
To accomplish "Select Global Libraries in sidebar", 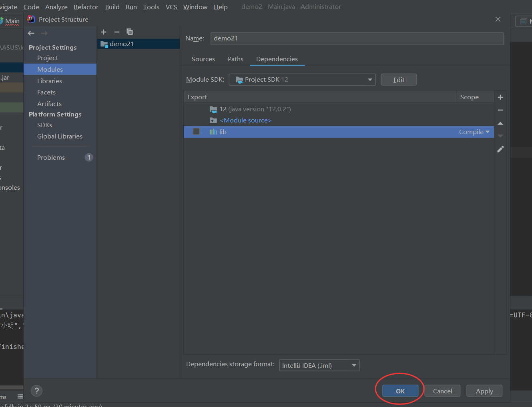I will tap(60, 136).
